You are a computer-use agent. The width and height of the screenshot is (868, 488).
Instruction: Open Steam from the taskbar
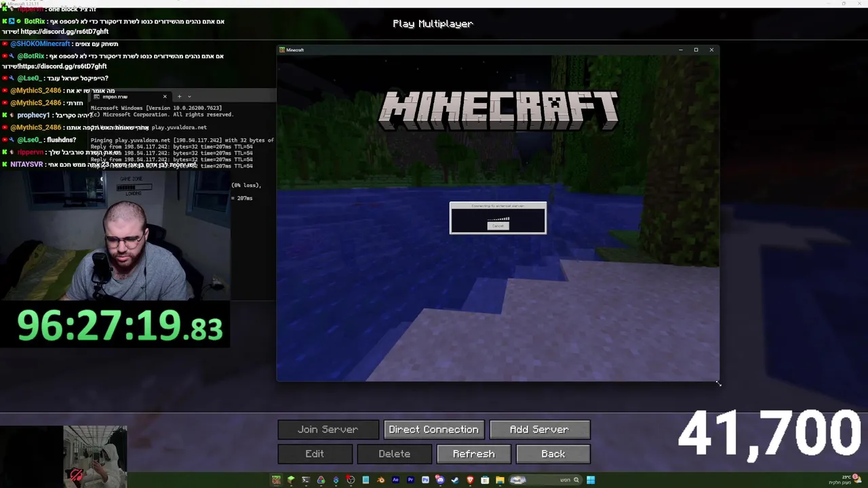point(455,480)
